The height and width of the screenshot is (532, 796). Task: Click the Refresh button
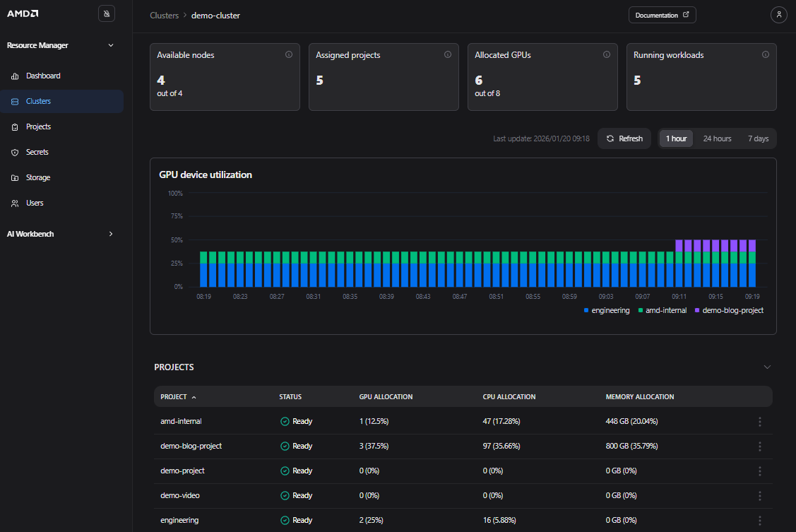click(x=624, y=138)
